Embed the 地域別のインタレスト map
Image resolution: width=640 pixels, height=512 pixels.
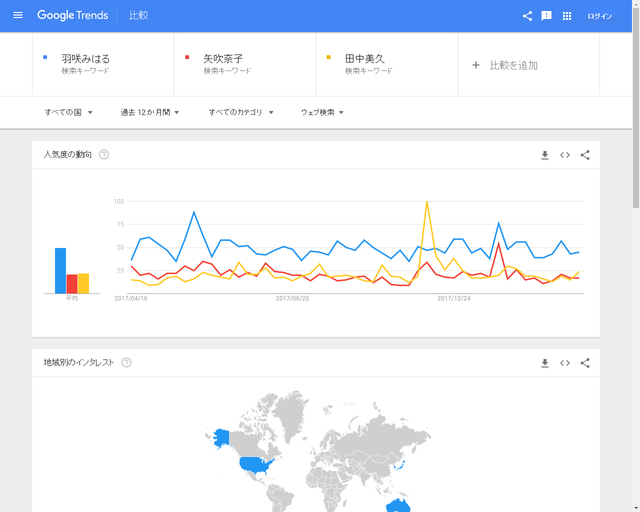565,363
